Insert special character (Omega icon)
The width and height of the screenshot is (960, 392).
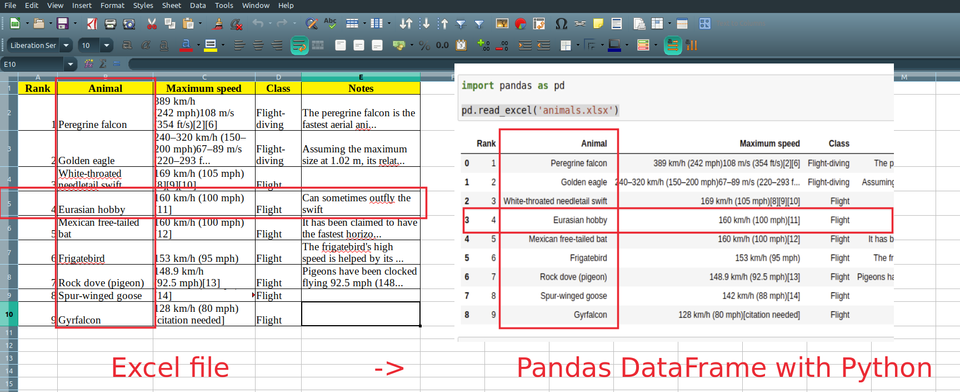(x=561, y=24)
